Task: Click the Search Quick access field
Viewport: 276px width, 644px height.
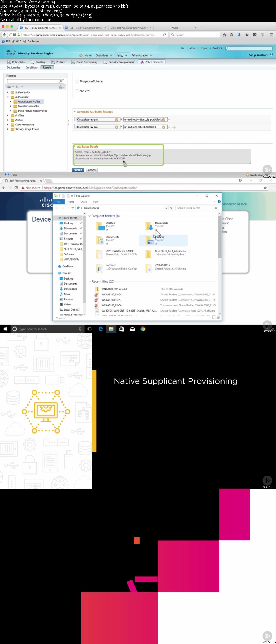Action: pos(197,208)
